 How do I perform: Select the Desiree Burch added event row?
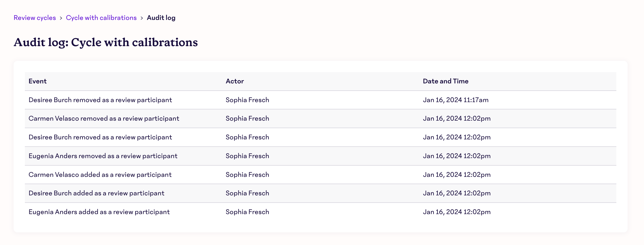click(321, 193)
